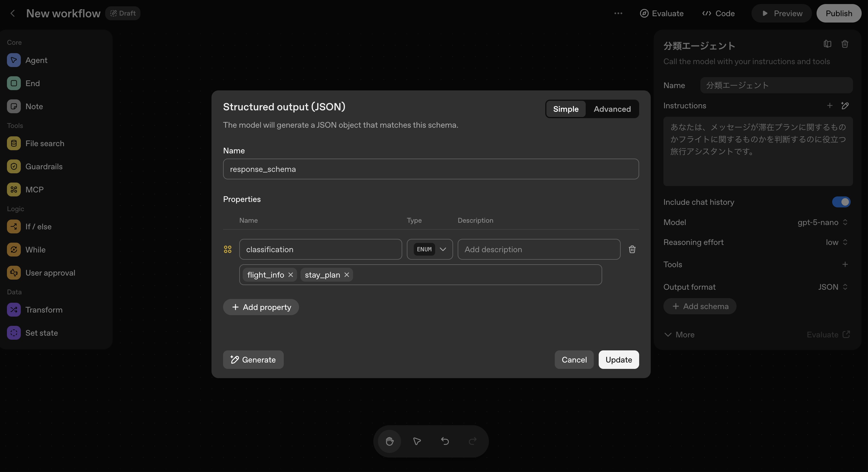Click the Add description input field
868x472 pixels.
[539, 249]
